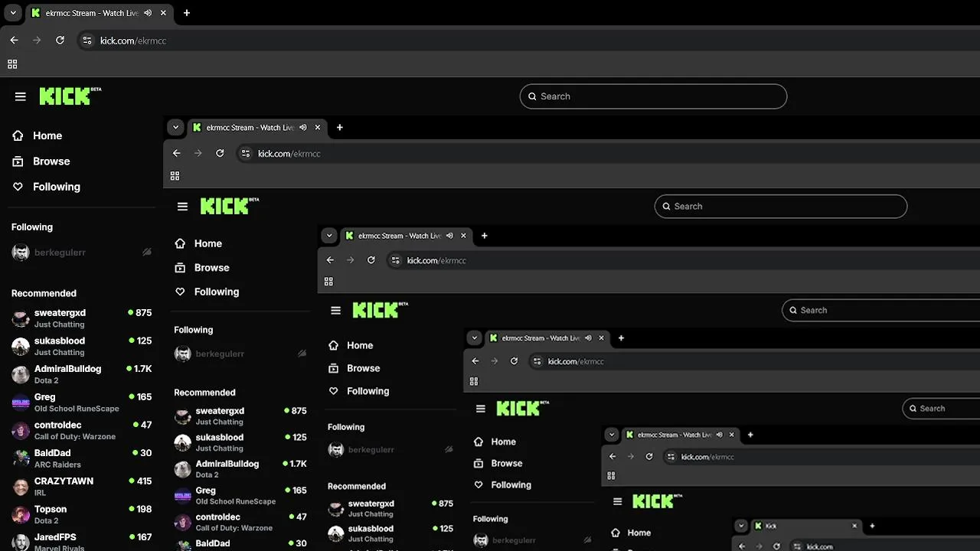Open Greg's channel in the second nested sidebar
The width and height of the screenshot is (980, 551).
(240, 495)
